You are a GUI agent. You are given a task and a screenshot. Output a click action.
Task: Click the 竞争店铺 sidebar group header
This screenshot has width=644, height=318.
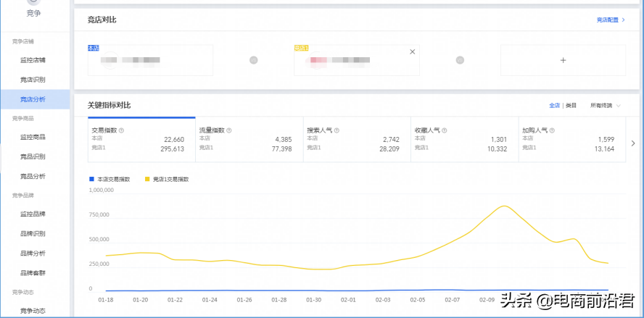point(23,41)
